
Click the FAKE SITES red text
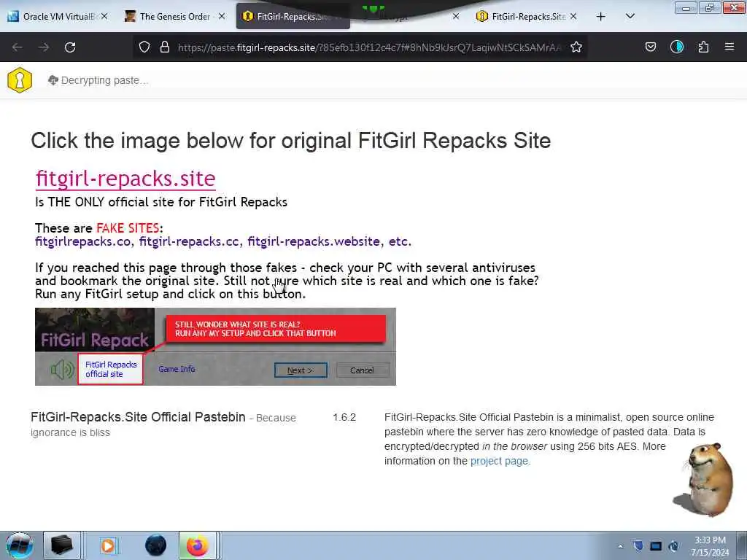[x=128, y=228]
